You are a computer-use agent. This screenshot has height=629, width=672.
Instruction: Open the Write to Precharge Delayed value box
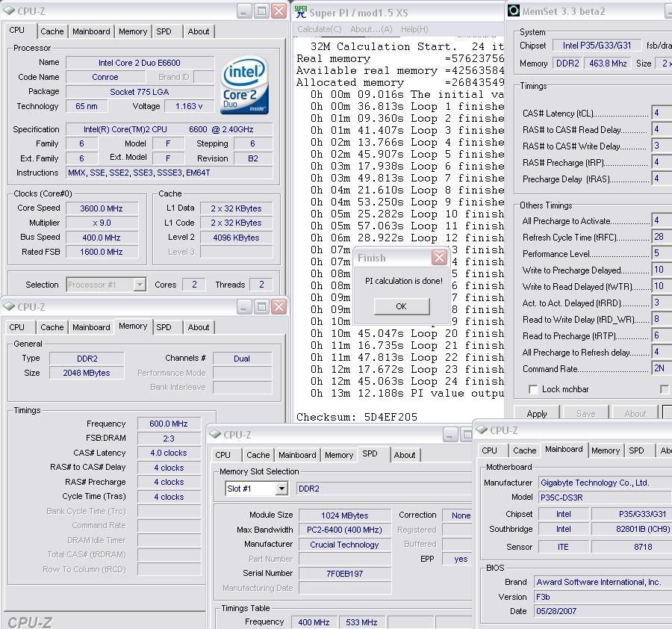click(x=662, y=270)
